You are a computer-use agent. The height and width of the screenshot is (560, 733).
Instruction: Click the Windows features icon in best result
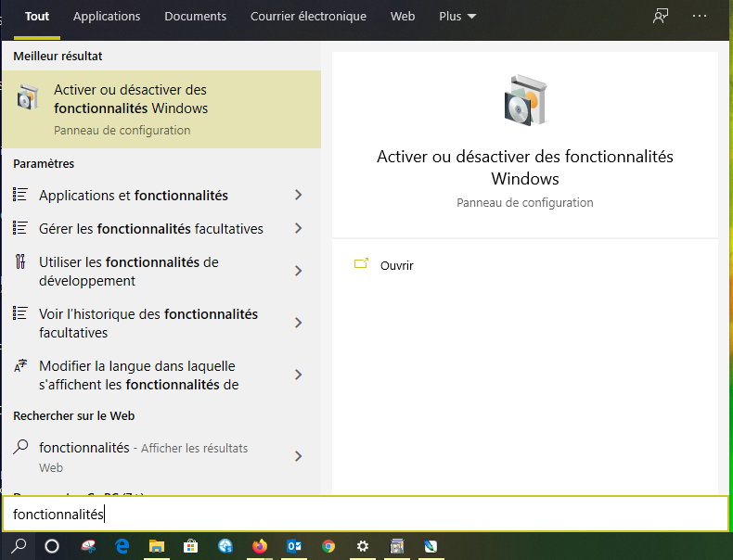point(28,96)
